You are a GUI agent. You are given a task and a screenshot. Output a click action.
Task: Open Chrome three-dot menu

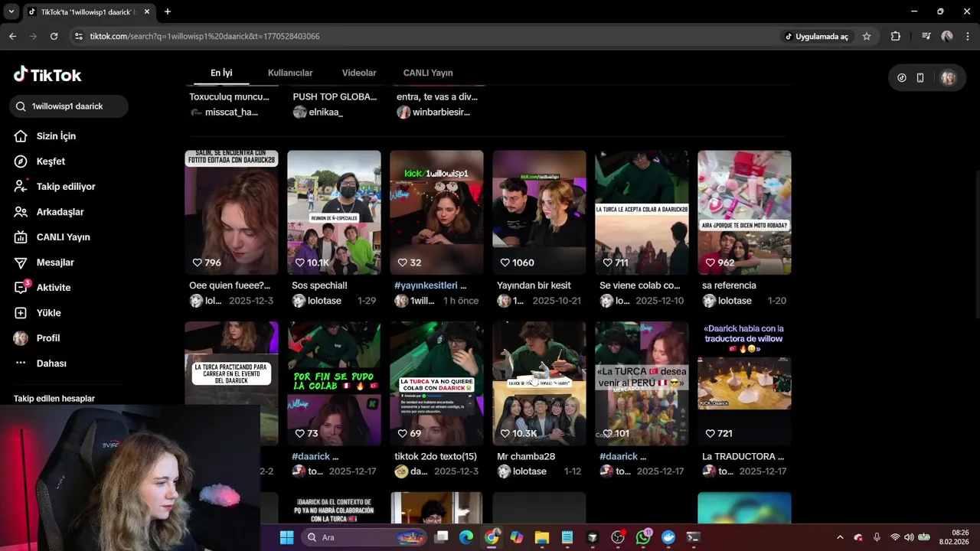point(968,36)
